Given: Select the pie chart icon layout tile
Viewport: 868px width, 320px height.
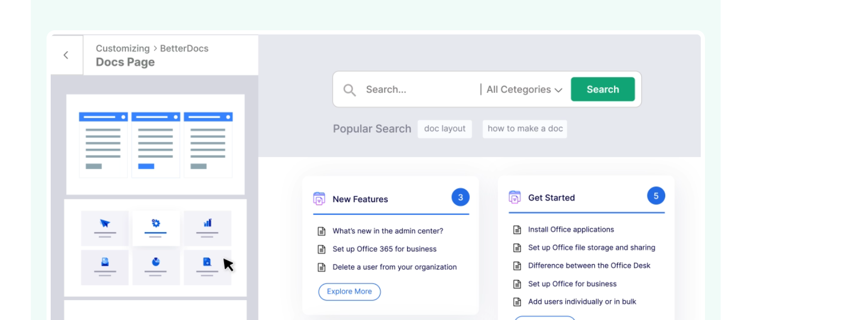Looking at the screenshot, I should (156, 267).
